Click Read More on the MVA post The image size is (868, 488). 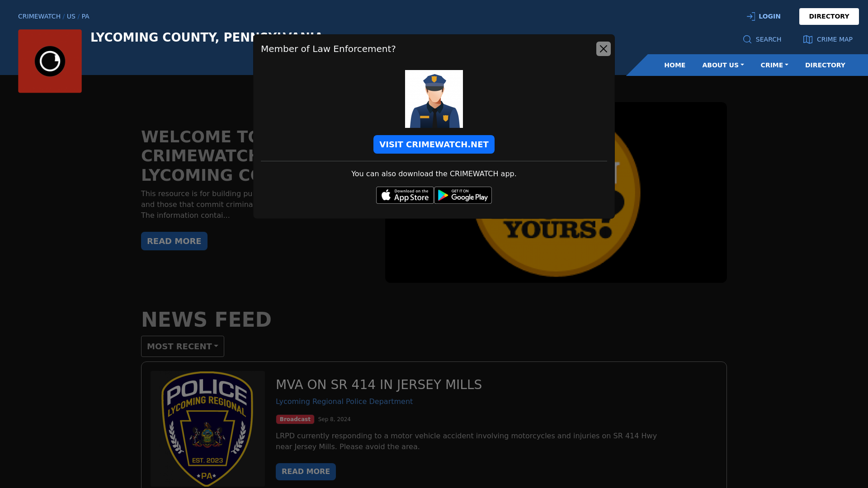pos(306,472)
